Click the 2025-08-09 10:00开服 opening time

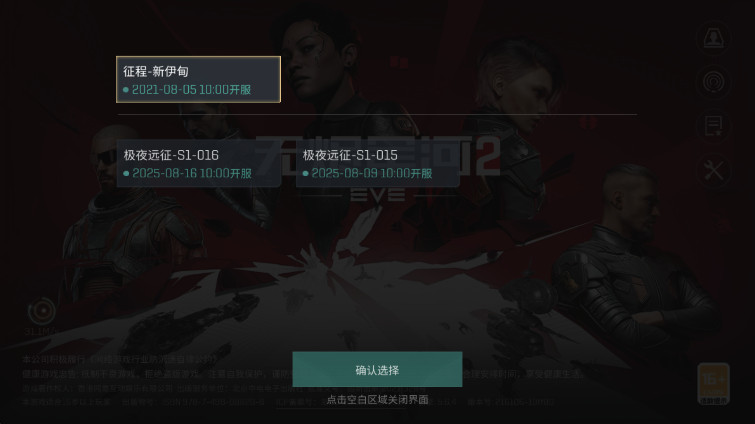(372, 173)
